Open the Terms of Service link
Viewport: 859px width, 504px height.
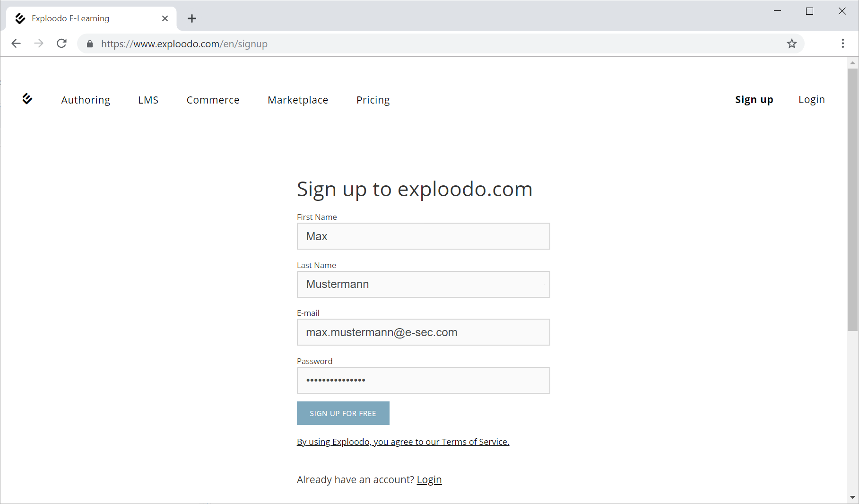[x=403, y=442]
